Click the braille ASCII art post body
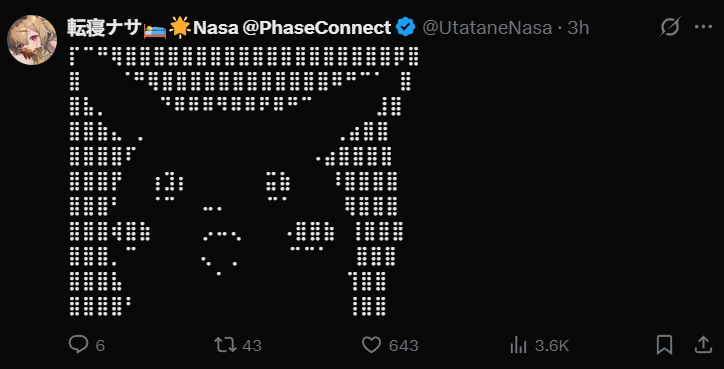This screenshot has width=724, height=369. (244, 181)
